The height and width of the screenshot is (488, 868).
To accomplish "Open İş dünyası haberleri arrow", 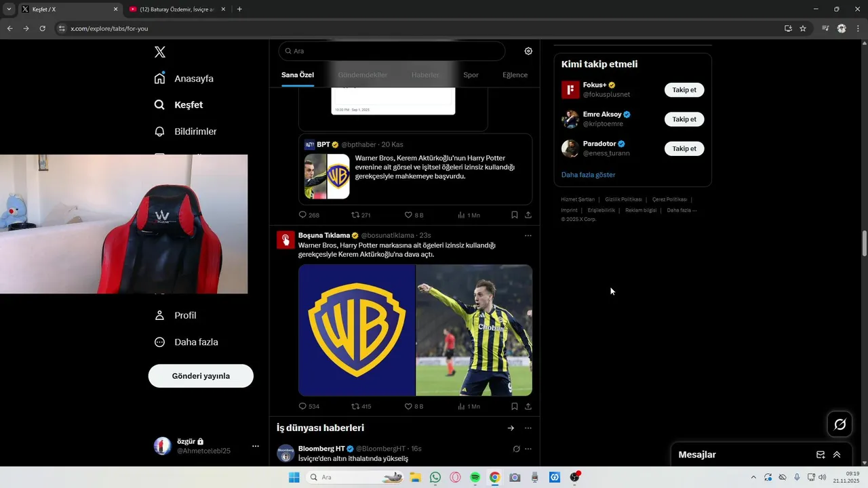I will [x=511, y=428].
